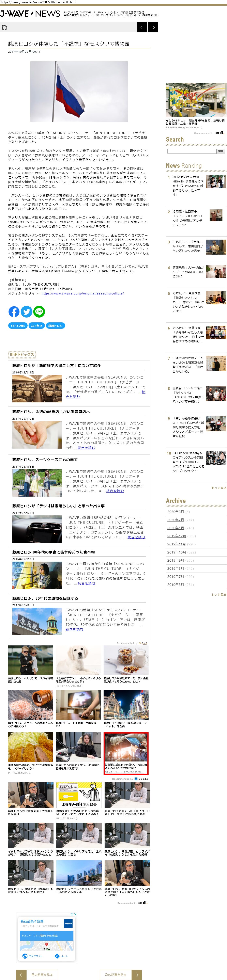Image resolution: width=227 pixels, height=980 pixels.
Task: Click もっと見る under Archive
Action: tap(219, 594)
